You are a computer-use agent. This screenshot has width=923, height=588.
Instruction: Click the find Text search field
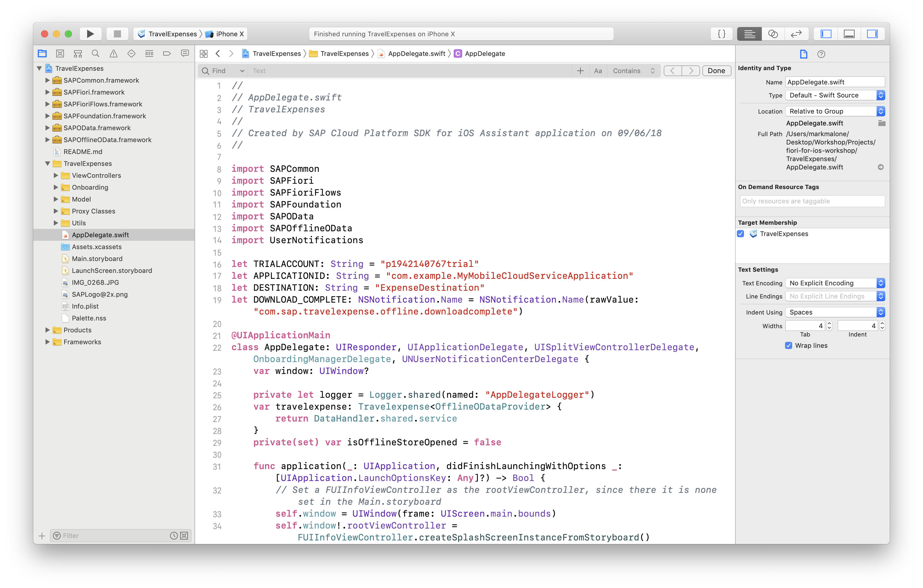pos(410,71)
